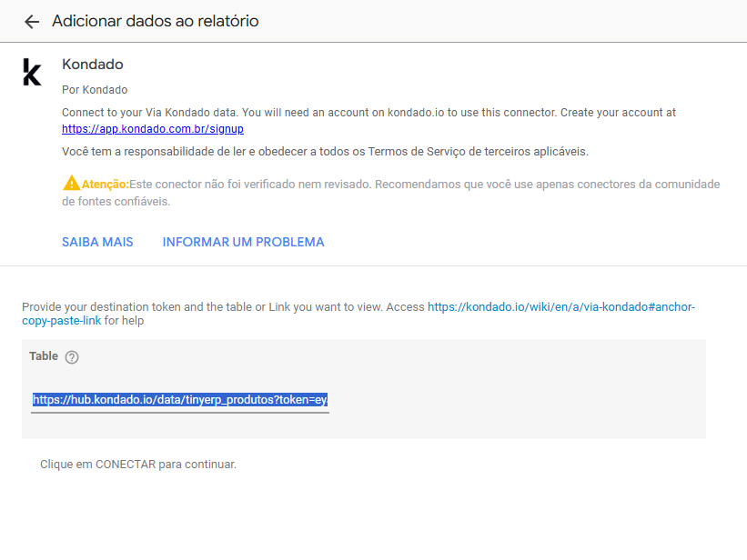Select the back navigation icon in the header
The width and height of the screenshot is (747, 560).
tap(32, 21)
